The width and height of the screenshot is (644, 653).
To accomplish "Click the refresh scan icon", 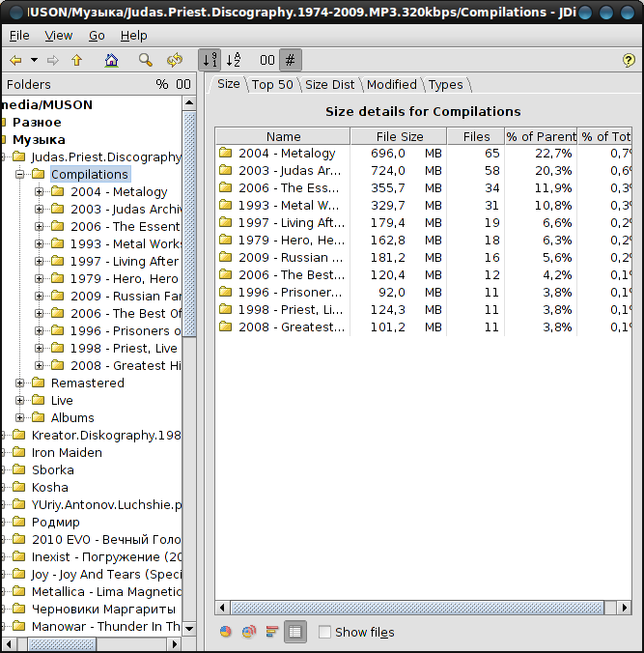I will (175, 61).
